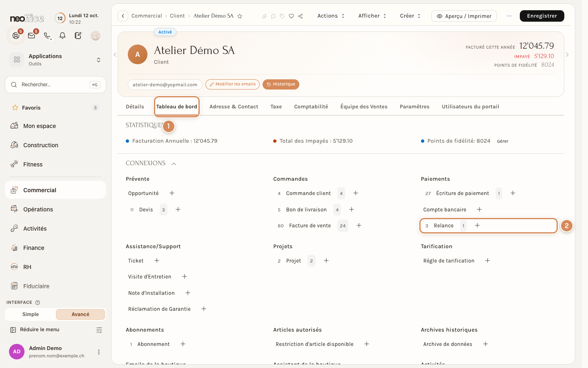Click the Enregistrer button
This screenshot has width=588, height=368.
tap(542, 16)
